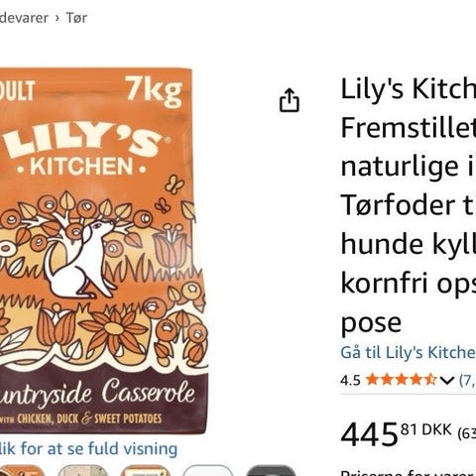
Task: Click the 'Priserne for varer' info text
Action: (409, 473)
